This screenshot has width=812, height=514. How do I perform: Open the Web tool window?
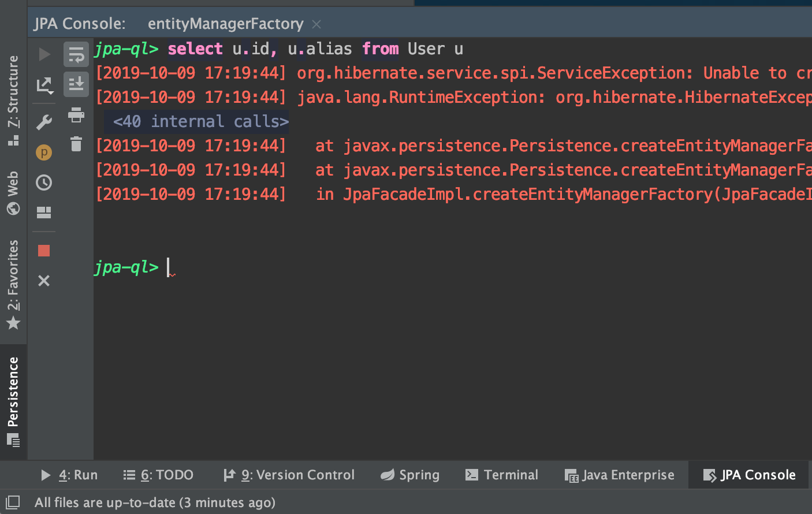[x=13, y=193]
